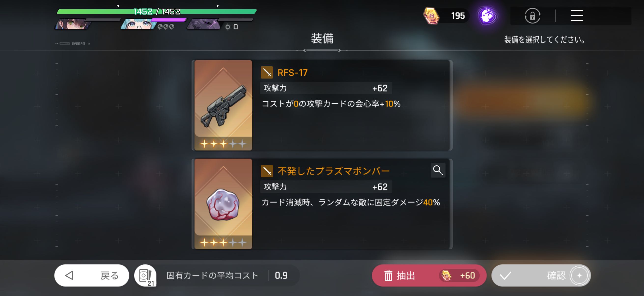Open magnifier details for 不発したプラズマボンバー
Viewport: 644px width, 296px height.
tap(438, 170)
